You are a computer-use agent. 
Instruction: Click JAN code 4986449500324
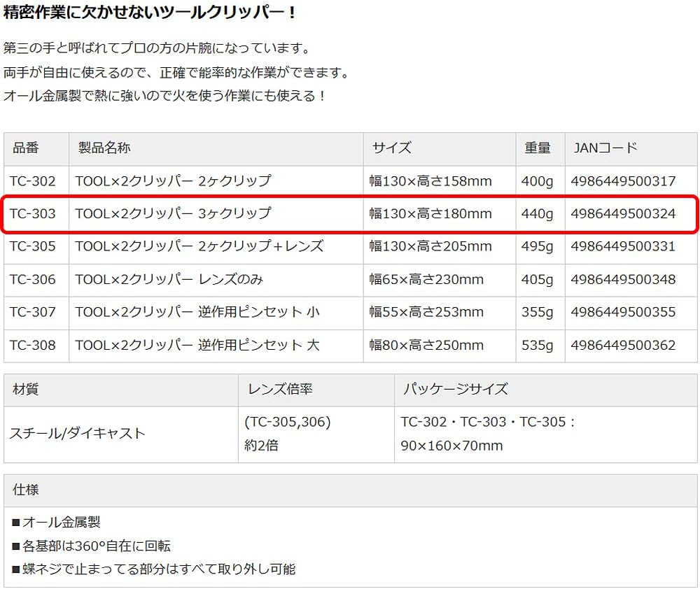pos(623,214)
